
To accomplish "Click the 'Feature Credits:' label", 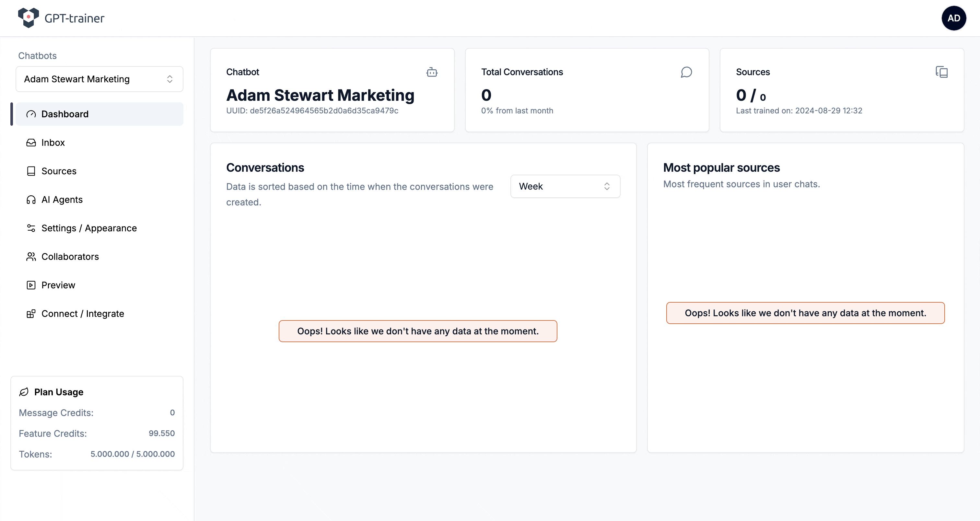I will [x=52, y=434].
